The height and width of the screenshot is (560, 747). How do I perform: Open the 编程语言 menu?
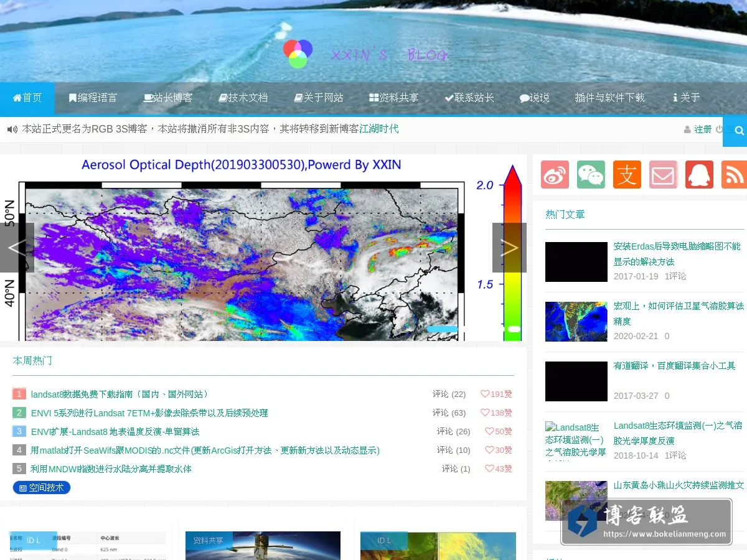[93, 98]
